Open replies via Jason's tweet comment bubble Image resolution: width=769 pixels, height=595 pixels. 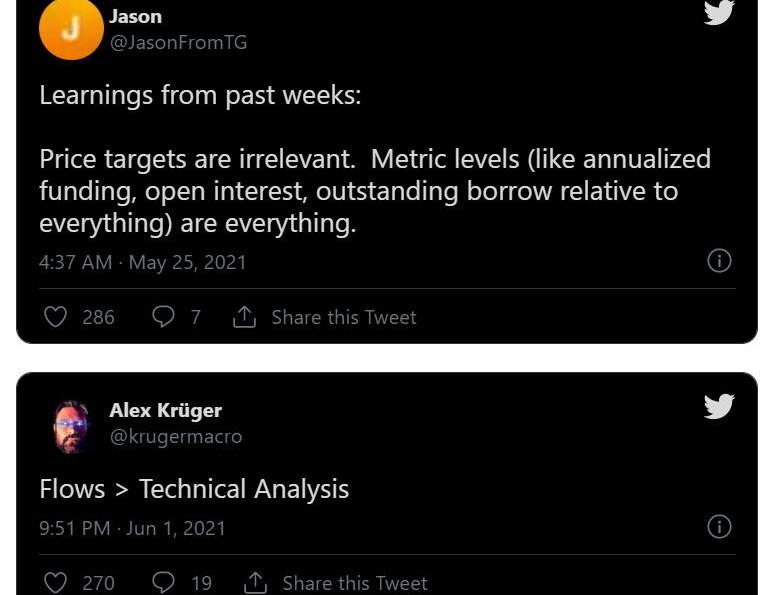(163, 317)
